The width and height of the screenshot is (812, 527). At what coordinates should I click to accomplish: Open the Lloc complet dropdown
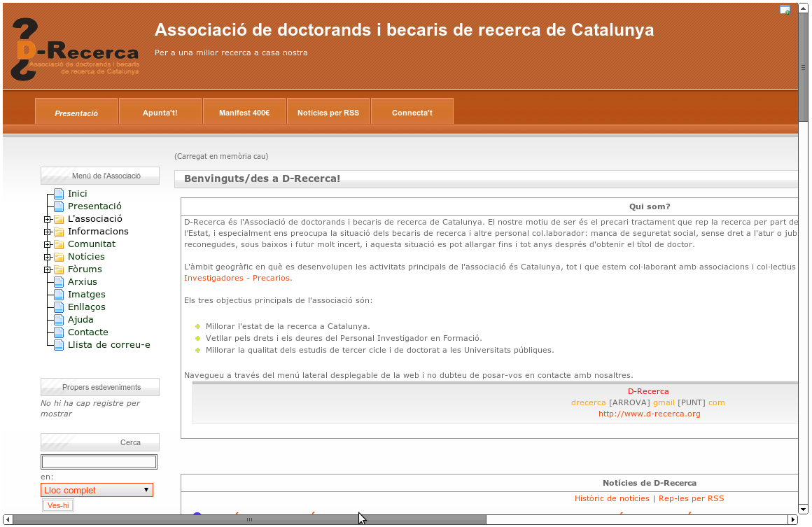pos(97,490)
